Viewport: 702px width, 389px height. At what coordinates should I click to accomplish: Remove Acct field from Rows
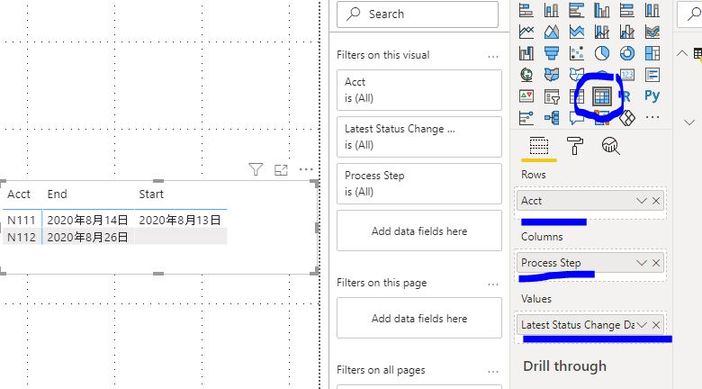tap(656, 201)
